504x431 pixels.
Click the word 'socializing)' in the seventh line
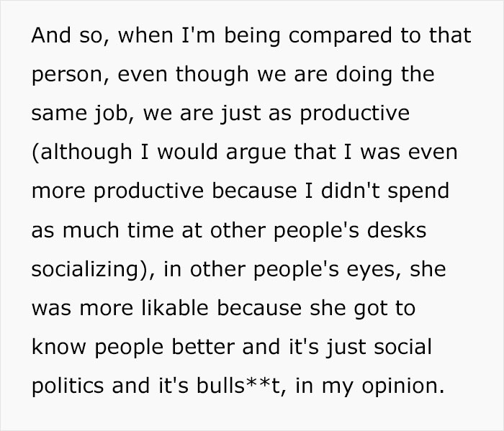[90, 271]
